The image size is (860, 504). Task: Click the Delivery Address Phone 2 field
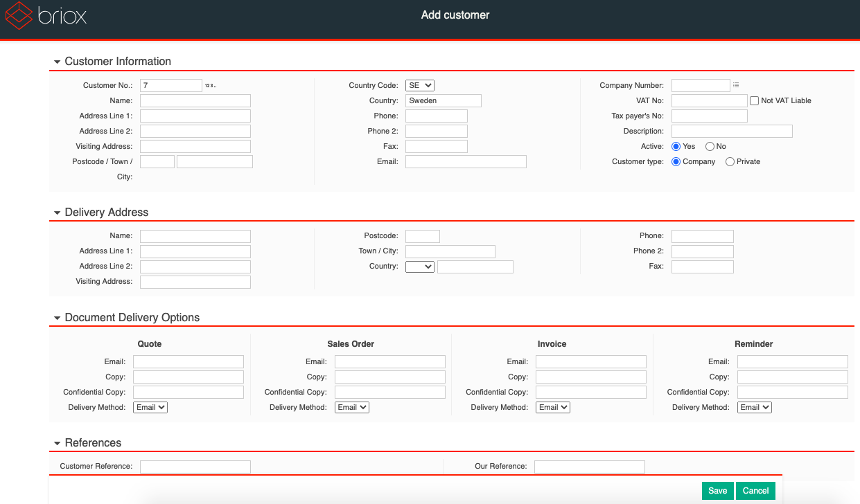(x=703, y=251)
